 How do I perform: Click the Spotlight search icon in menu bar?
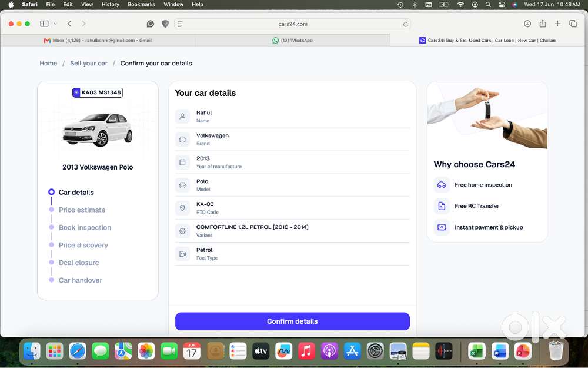[x=488, y=5]
